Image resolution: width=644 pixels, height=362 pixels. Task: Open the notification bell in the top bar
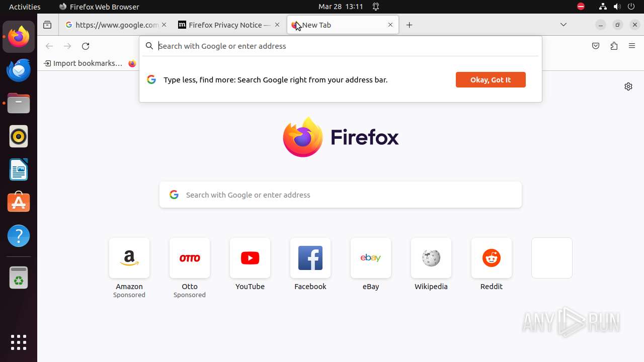(376, 7)
